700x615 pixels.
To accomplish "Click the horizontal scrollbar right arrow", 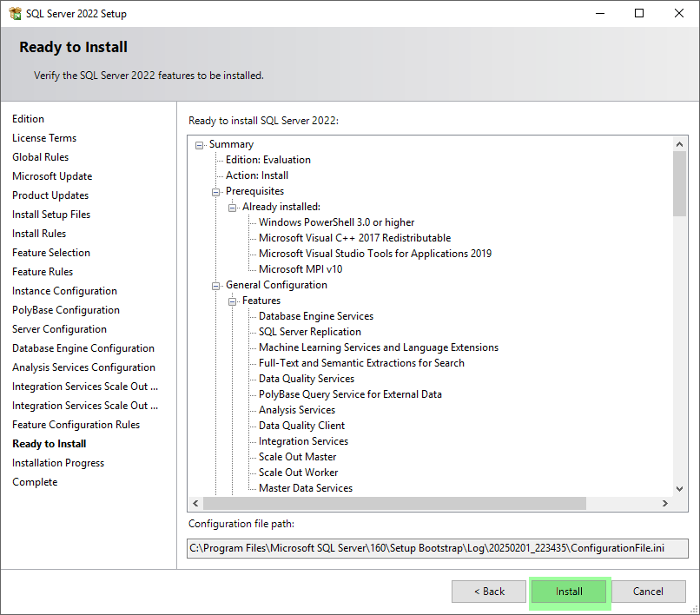I will 664,503.
